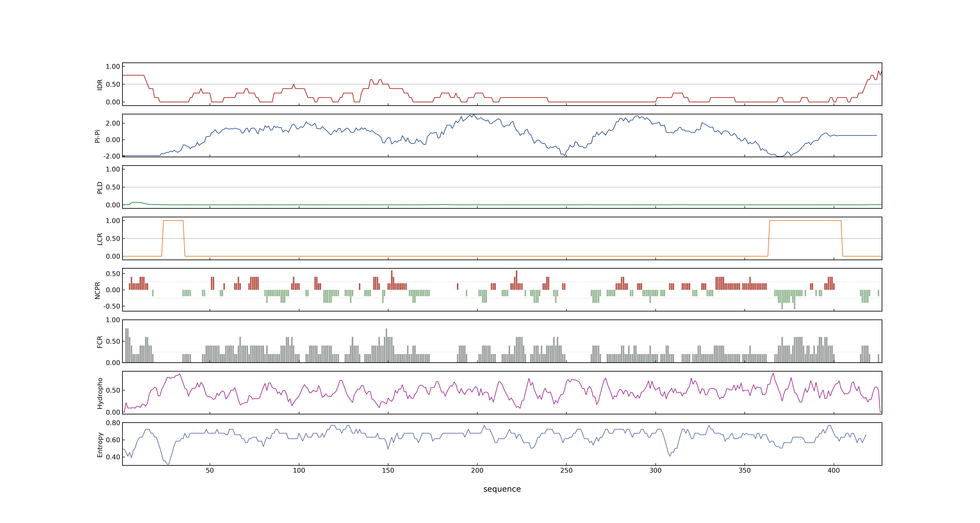Click the -2.00 tick on Pi-Pi axis
This screenshot has height=523, width=980.
click(111, 156)
